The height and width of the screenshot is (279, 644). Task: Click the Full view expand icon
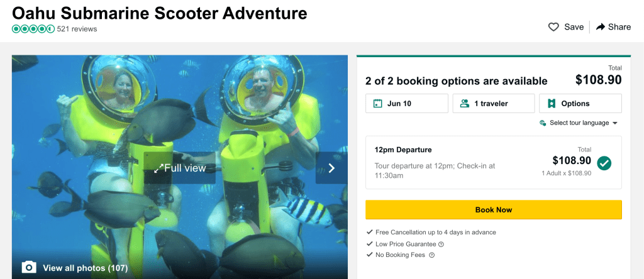(158, 168)
